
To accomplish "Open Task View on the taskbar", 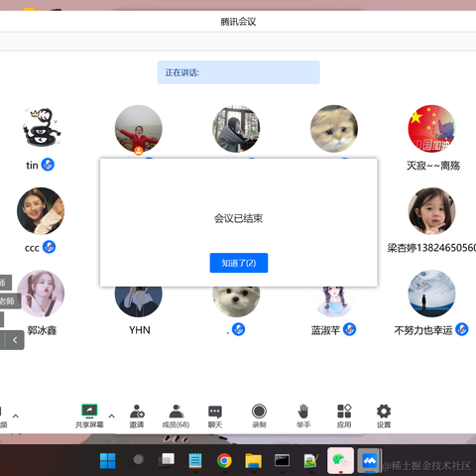I will pyautogui.click(x=167, y=460).
